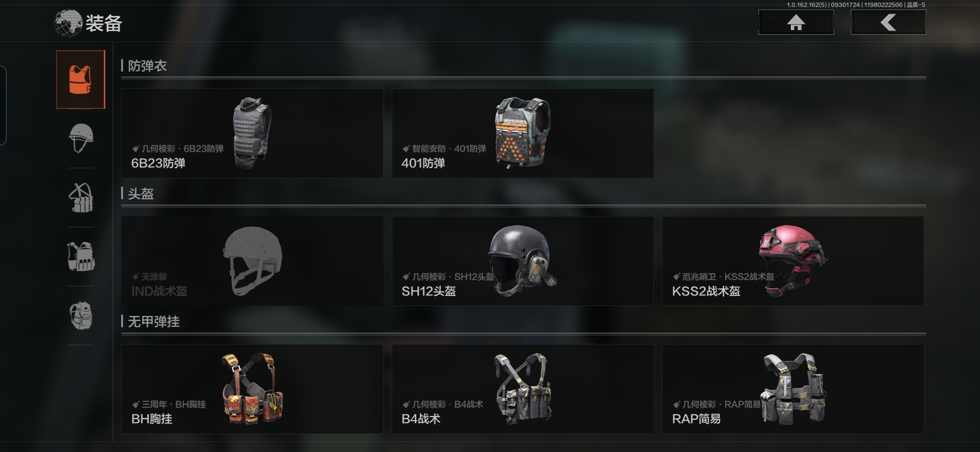Go to home screen via house icon

796,23
